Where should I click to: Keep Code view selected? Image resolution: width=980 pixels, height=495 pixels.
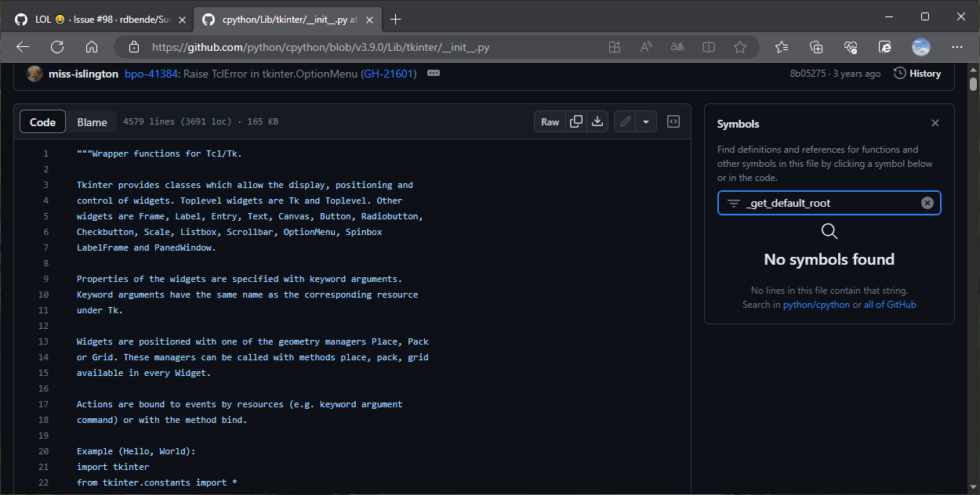pyautogui.click(x=42, y=121)
